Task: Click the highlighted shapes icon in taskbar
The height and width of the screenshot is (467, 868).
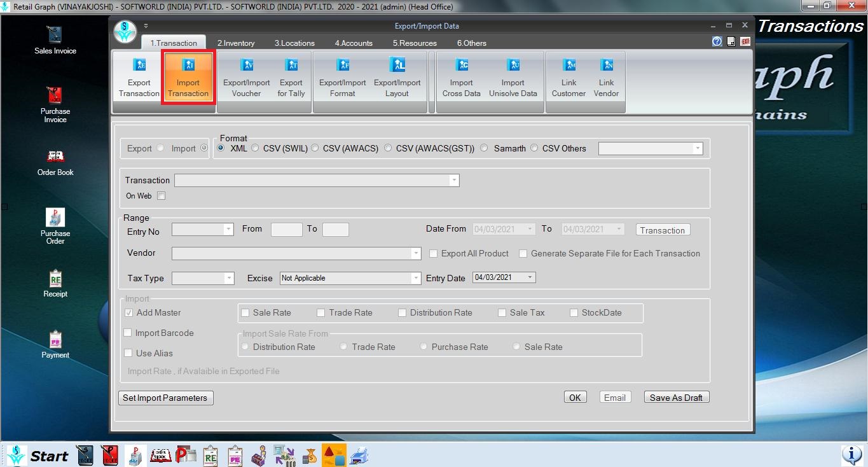Action: coord(334,456)
